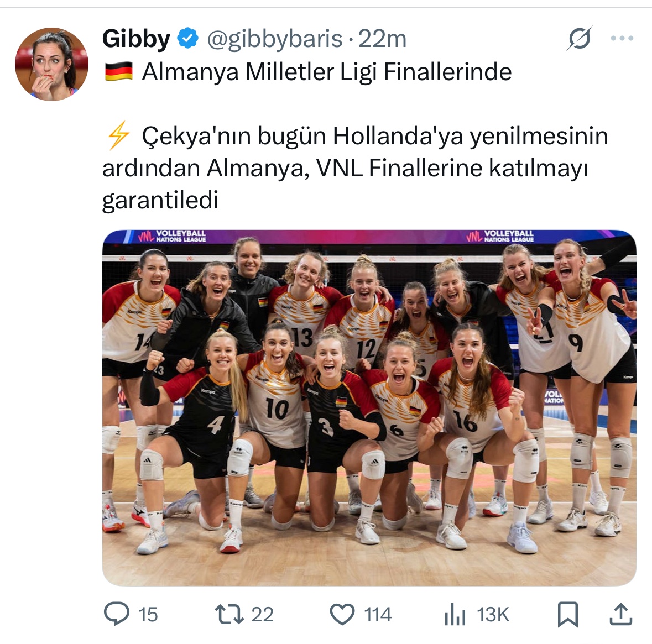
Task: Share the tweet via upload icon
Action: click(x=621, y=614)
